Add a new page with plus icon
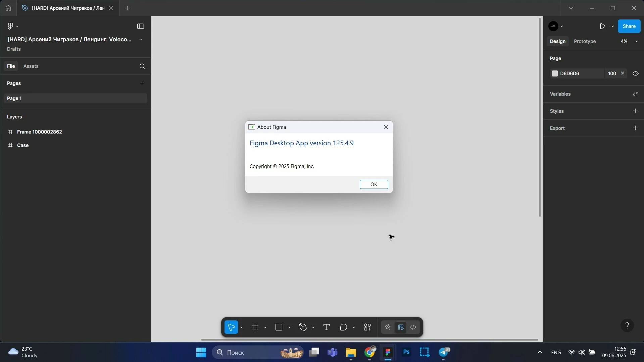 tap(142, 83)
